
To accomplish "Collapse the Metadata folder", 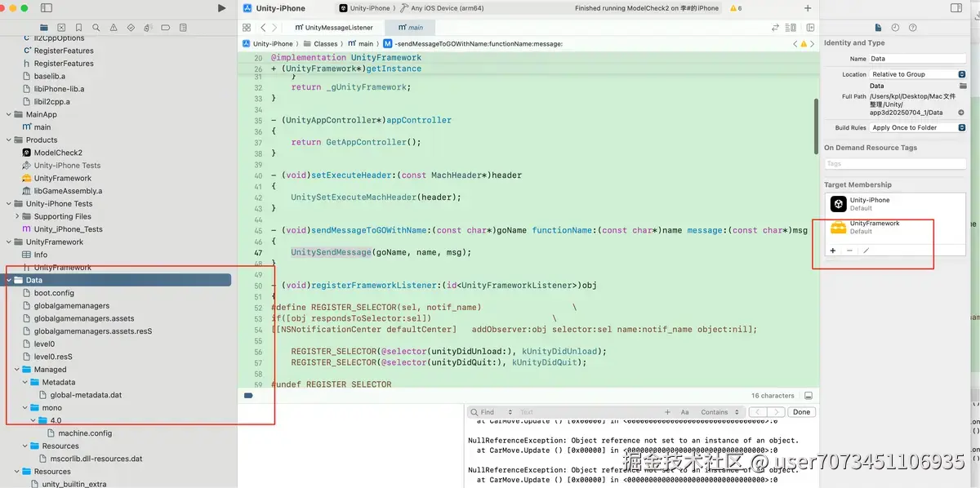I will pos(25,382).
